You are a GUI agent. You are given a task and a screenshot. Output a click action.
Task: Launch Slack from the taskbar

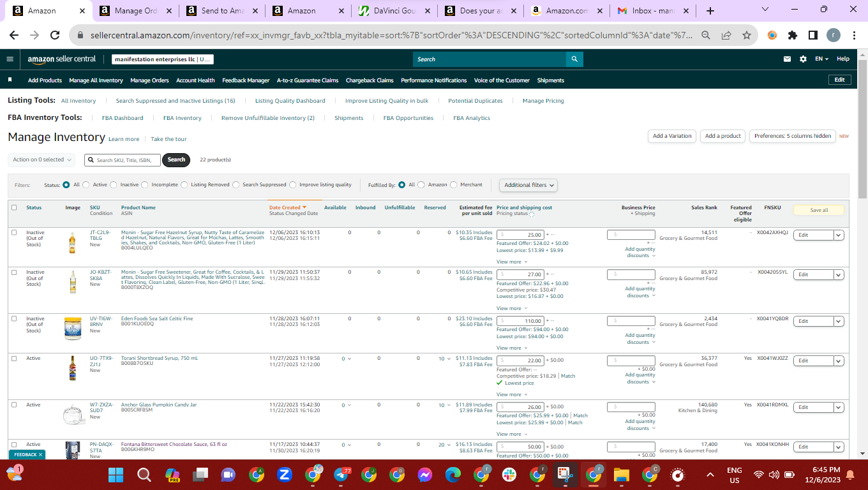point(509,475)
